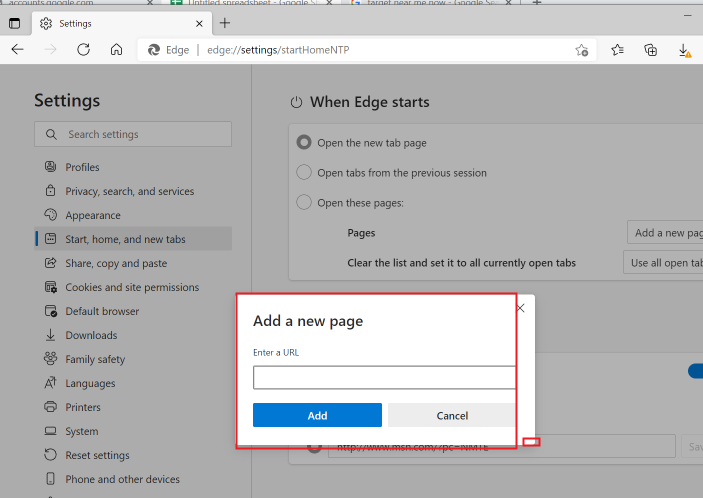This screenshot has height=498, width=703.
Task: Select Open tabs from previous session
Action: (305, 173)
